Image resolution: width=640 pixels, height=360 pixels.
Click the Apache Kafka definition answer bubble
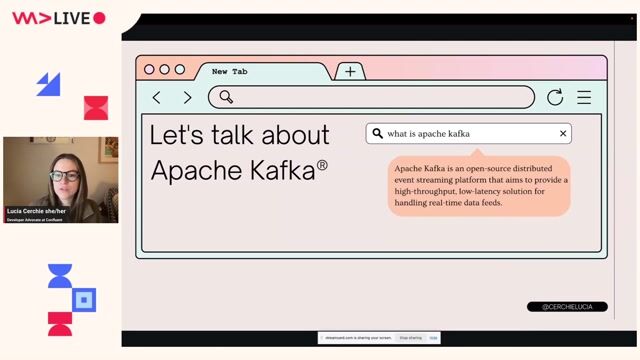pyautogui.click(x=479, y=186)
